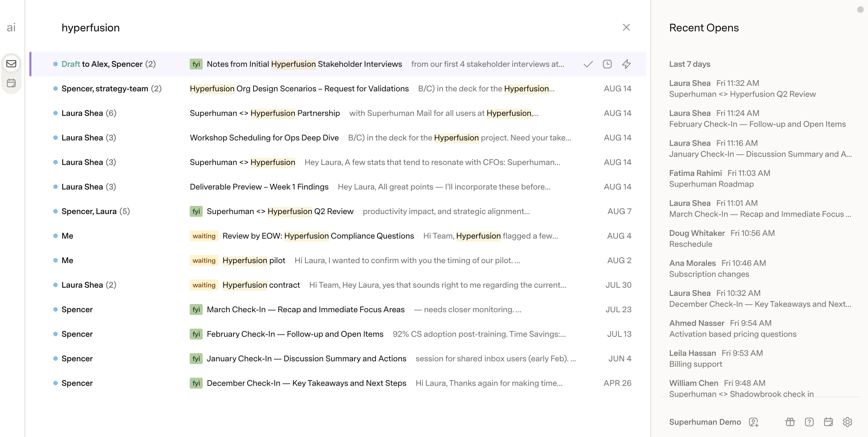Click the fyi label on December Check-In row

[196, 383]
